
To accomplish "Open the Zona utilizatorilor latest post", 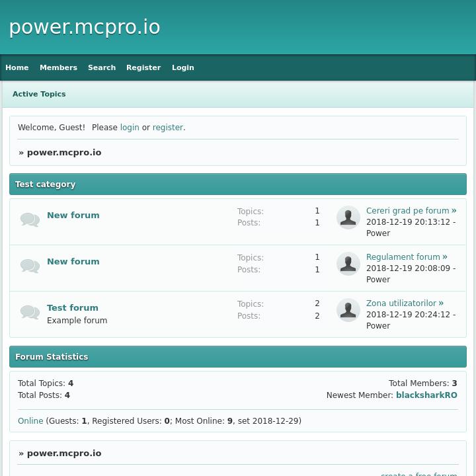I will tap(401, 303).
